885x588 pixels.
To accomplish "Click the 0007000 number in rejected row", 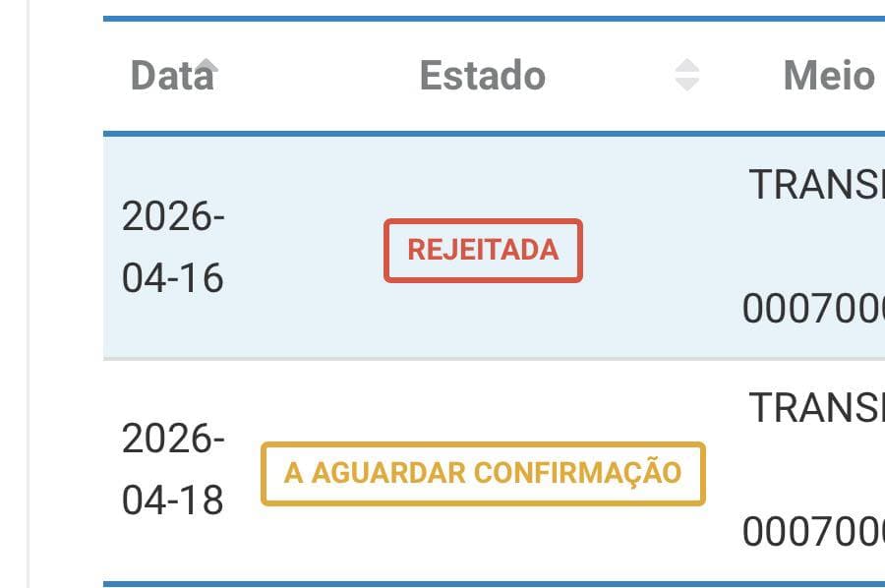I will click(x=814, y=309).
